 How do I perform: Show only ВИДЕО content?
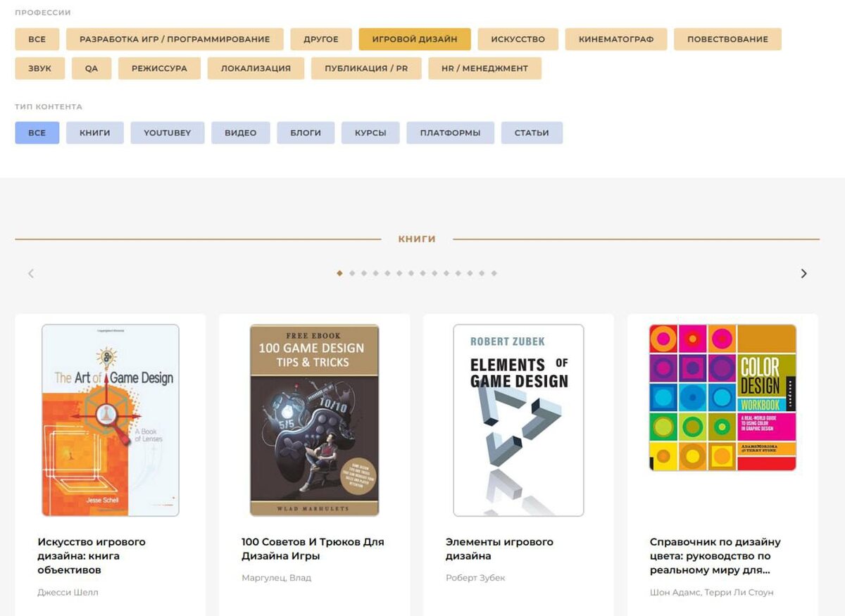[241, 133]
